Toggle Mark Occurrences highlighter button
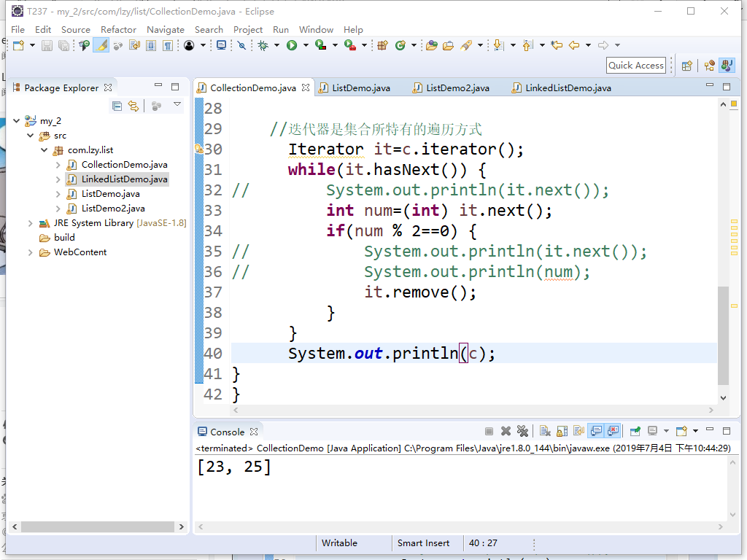 tap(101, 45)
